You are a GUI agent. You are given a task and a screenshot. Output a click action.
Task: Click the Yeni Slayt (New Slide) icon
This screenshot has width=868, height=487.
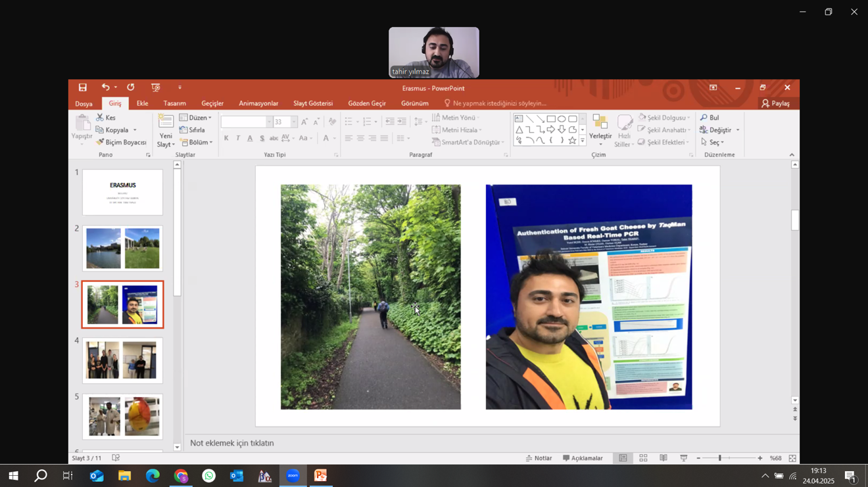pyautogui.click(x=166, y=122)
